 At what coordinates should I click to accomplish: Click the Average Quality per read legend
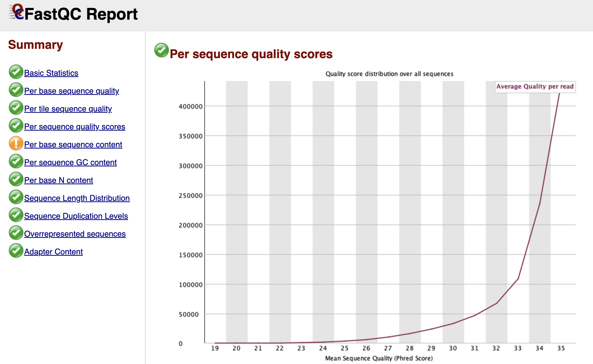coord(535,86)
